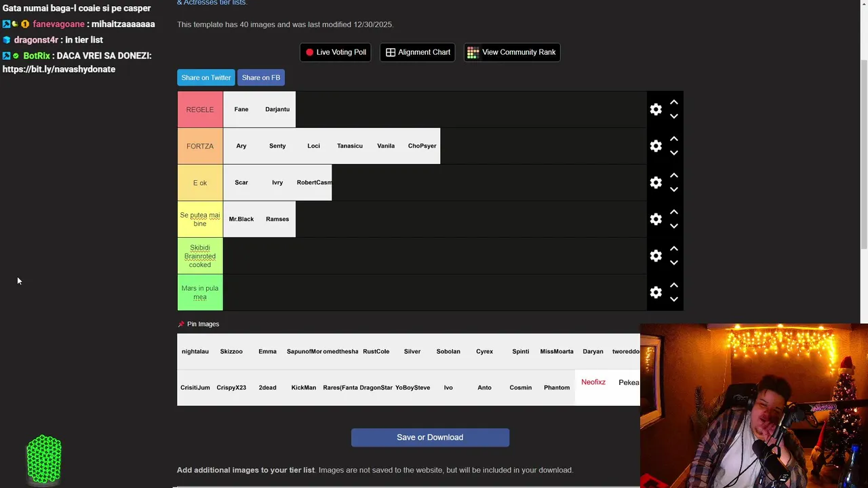
Task: Select Ramses tile
Action: coord(277,219)
